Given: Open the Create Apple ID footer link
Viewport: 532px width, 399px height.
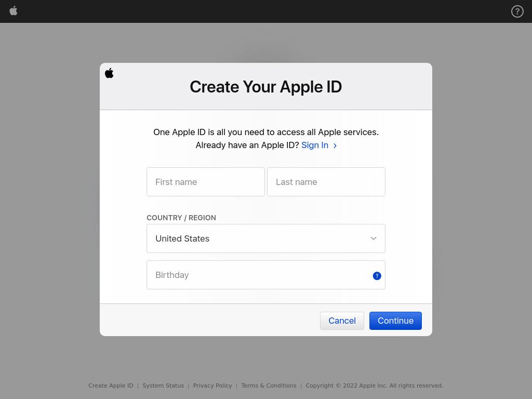Looking at the screenshot, I should (x=111, y=385).
